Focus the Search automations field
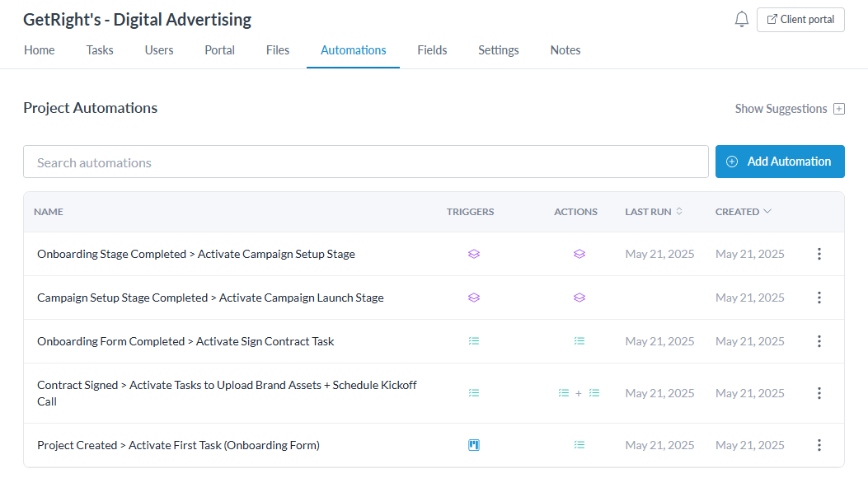The image size is (868, 497). point(366,162)
